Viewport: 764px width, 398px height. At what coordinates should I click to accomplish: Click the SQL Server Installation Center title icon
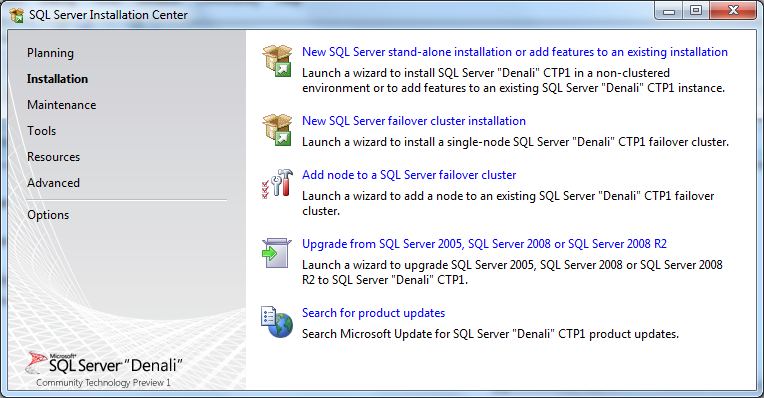pyautogui.click(x=17, y=15)
